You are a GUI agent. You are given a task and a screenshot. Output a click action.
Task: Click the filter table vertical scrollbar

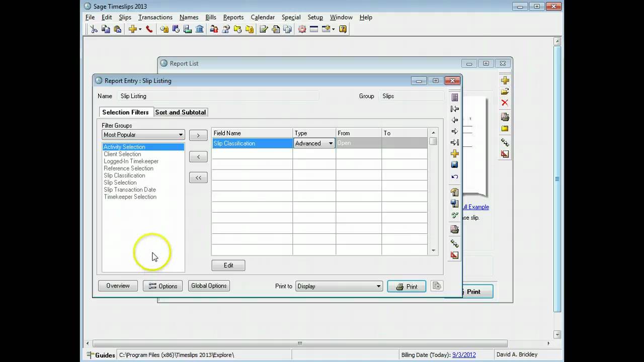(x=433, y=192)
